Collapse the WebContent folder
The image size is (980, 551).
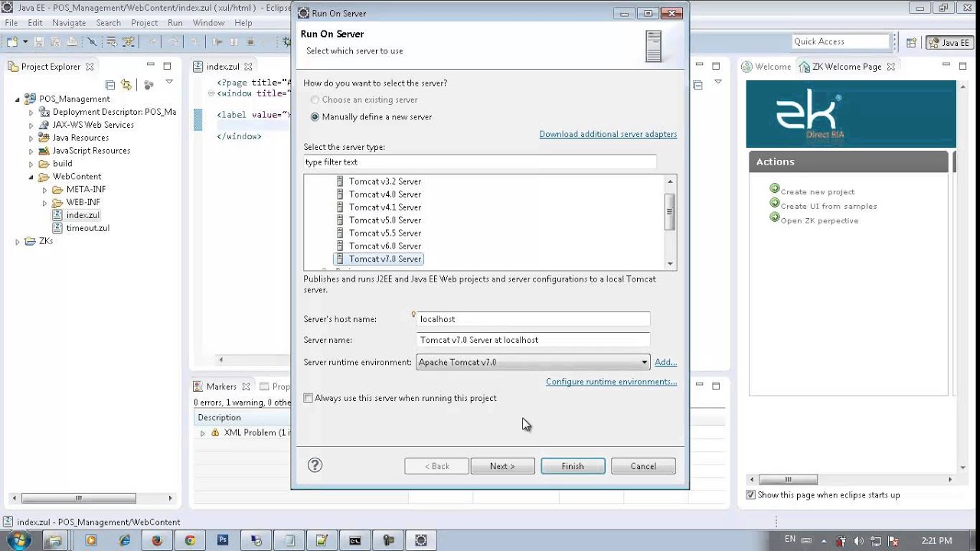click(x=31, y=177)
